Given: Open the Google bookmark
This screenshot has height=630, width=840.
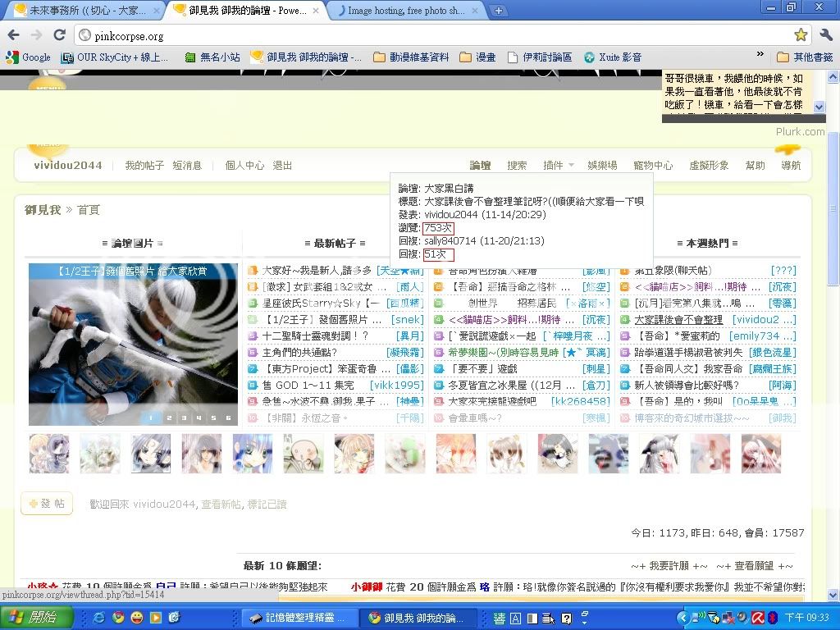Looking at the screenshot, I should pos(27,57).
